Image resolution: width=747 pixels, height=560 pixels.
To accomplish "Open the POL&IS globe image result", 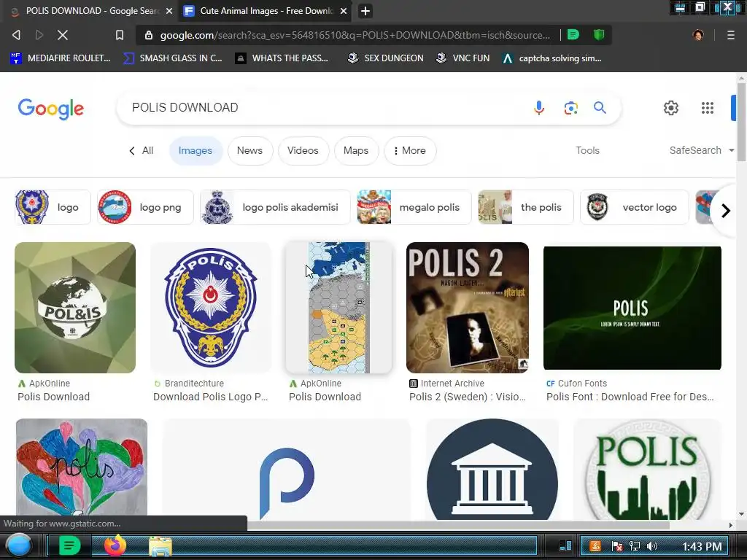I will pyautogui.click(x=75, y=308).
